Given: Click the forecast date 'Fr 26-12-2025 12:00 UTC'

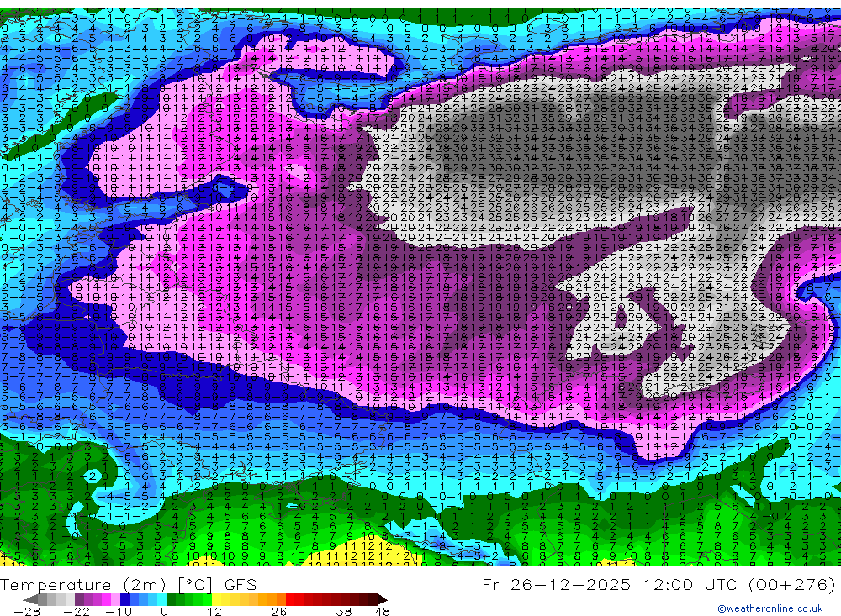Looking at the screenshot, I should coord(611,584).
